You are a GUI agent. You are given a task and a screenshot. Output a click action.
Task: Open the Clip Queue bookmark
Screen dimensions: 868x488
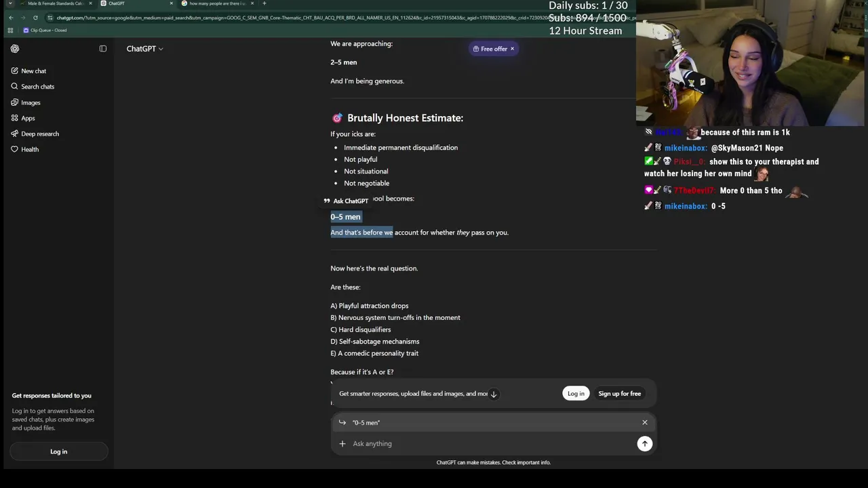click(45, 30)
